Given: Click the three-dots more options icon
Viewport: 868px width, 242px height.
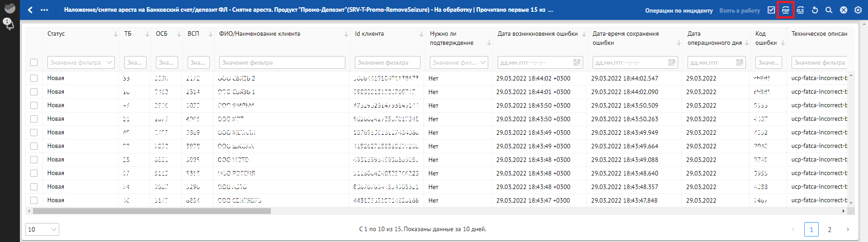Looking at the screenshot, I should [x=44, y=10].
